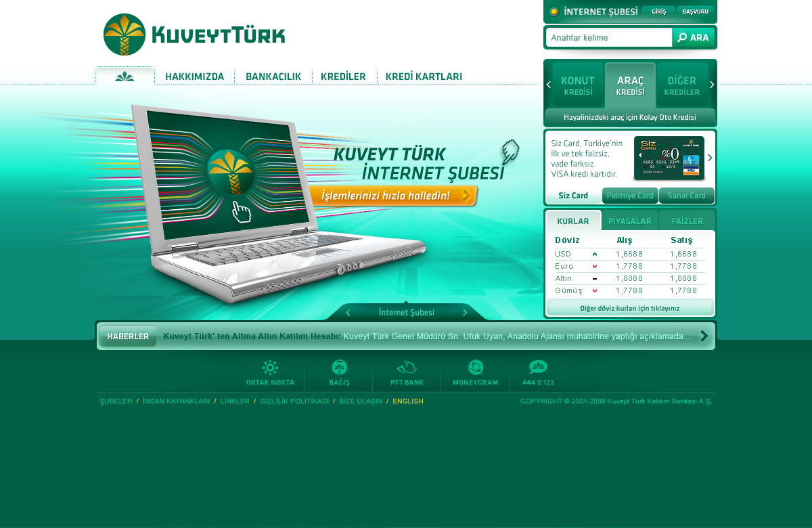This screenshot has width=812, height=528.
Task: Click the Anahtar kelime search field
Action: click(608, 38)
